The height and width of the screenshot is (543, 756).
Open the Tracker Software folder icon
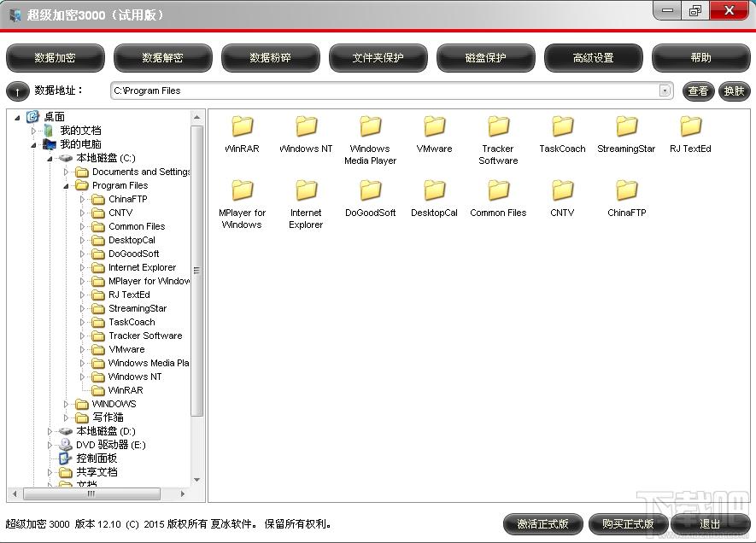pyautogui.click(x=499, y=126)
